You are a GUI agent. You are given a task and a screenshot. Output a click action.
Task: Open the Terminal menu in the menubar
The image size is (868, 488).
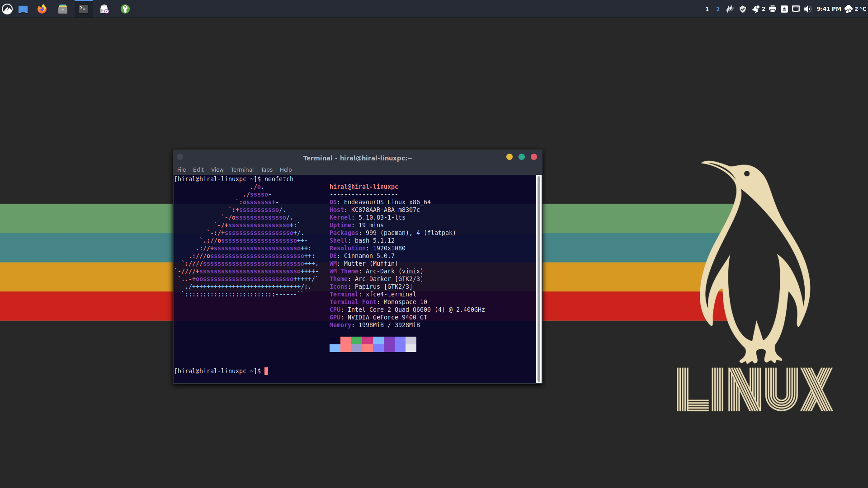click(x=242, y=170)
